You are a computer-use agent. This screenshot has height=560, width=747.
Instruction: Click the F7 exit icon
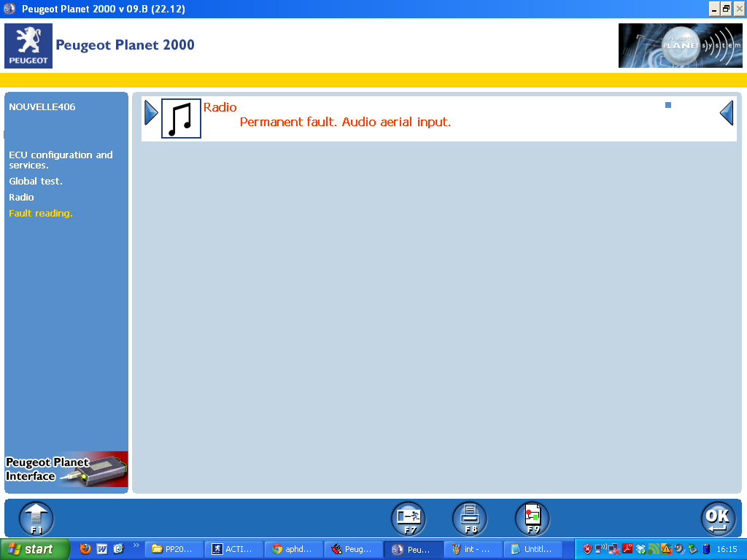(409, 518)
